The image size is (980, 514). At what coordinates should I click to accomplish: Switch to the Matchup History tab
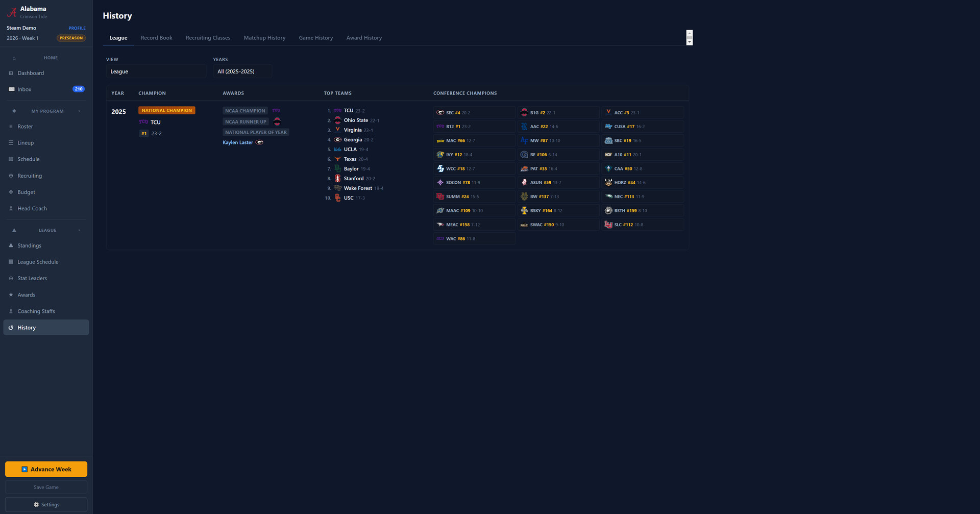coord(264,38)
